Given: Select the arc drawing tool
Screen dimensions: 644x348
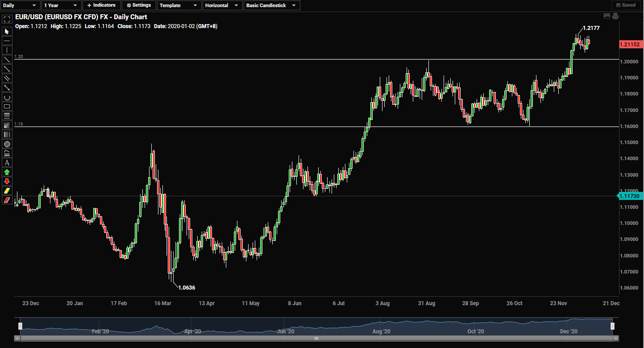Looking at the screenshot, I should (x=7, y=97).
